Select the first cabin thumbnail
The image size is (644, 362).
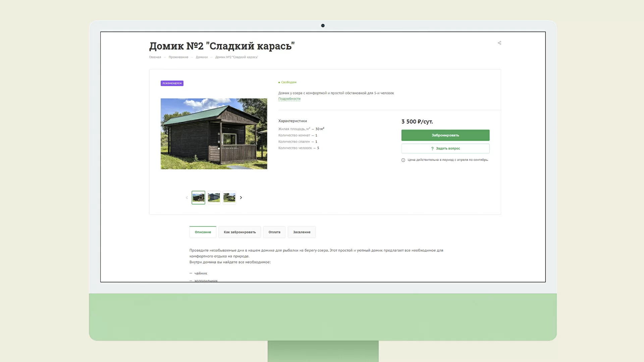[198, 198]
